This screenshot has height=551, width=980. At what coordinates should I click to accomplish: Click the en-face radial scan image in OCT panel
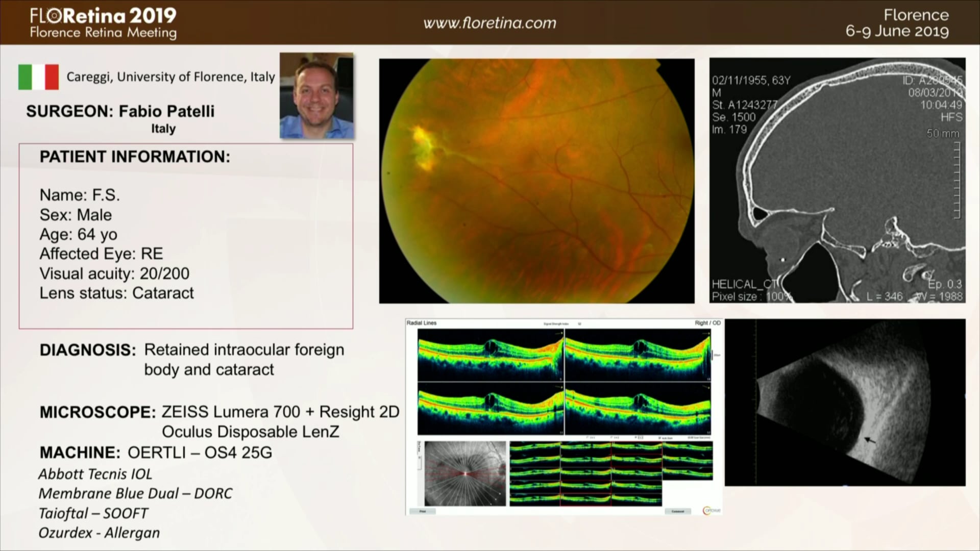[x=465, y=473]
